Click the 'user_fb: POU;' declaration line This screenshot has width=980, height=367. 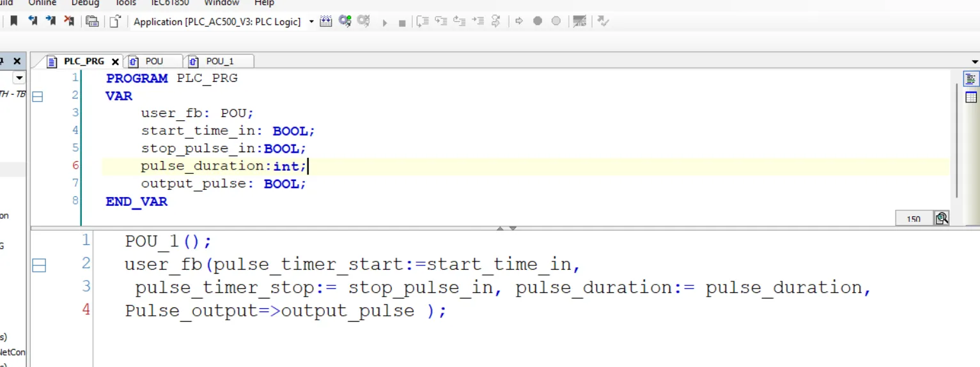click(x=198, y=113)
